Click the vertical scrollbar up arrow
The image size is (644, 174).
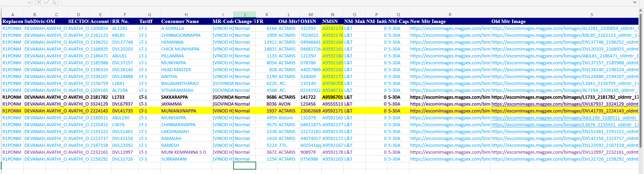[641, 11]
